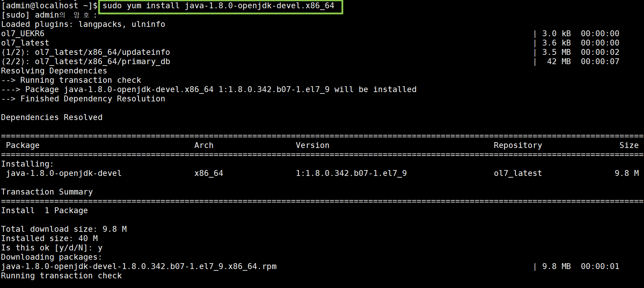Click the '9.8 MB' rpm download size
The image size is (644, 288).
point(556,267)
